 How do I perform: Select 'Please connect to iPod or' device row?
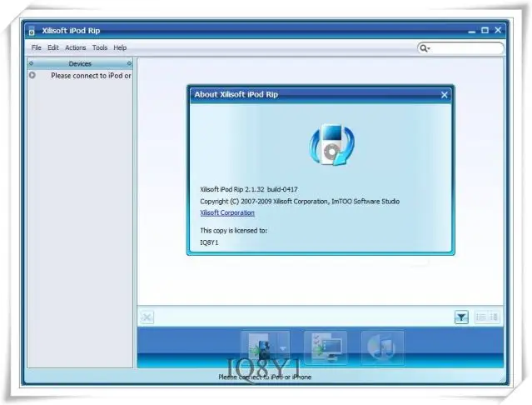pos(80,75)
